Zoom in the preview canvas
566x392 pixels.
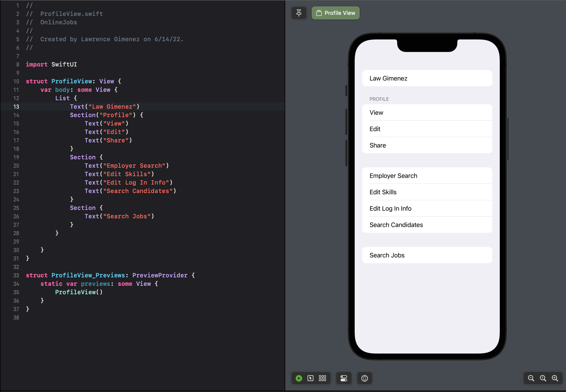point(555,378)
